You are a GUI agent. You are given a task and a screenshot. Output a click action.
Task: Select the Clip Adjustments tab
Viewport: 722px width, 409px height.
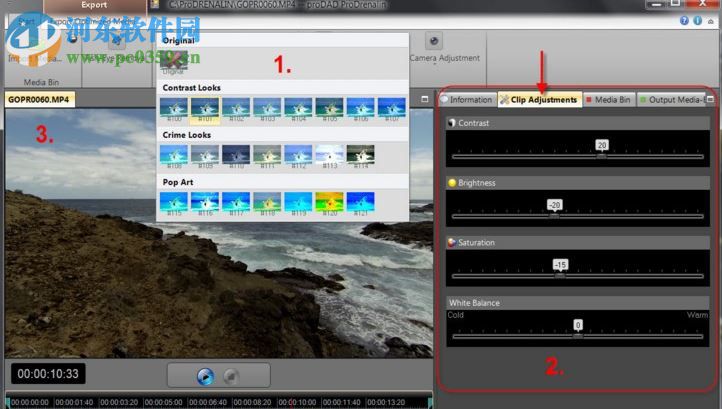pyautogui.click(x=540, y=100)
